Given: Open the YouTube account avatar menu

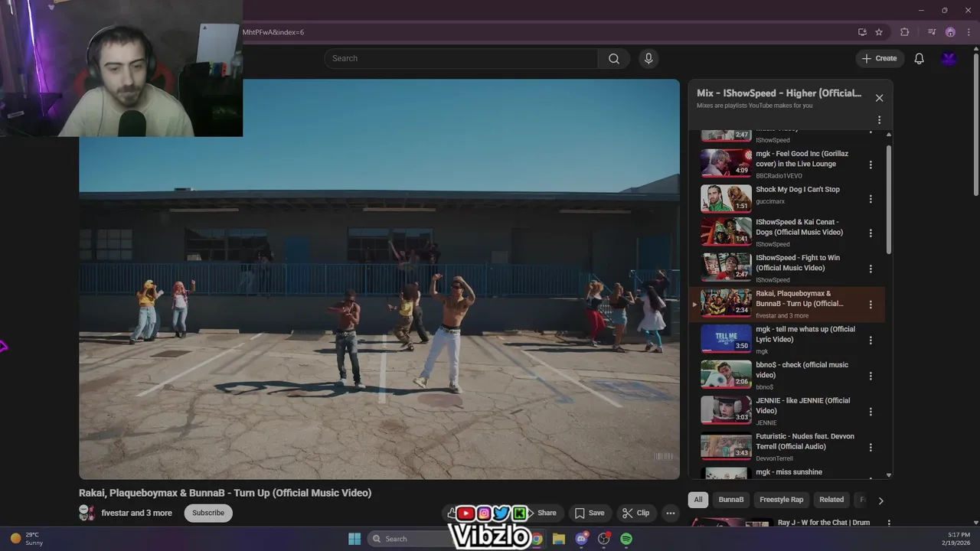Looking at the screenshot, I should pos(949,58).
